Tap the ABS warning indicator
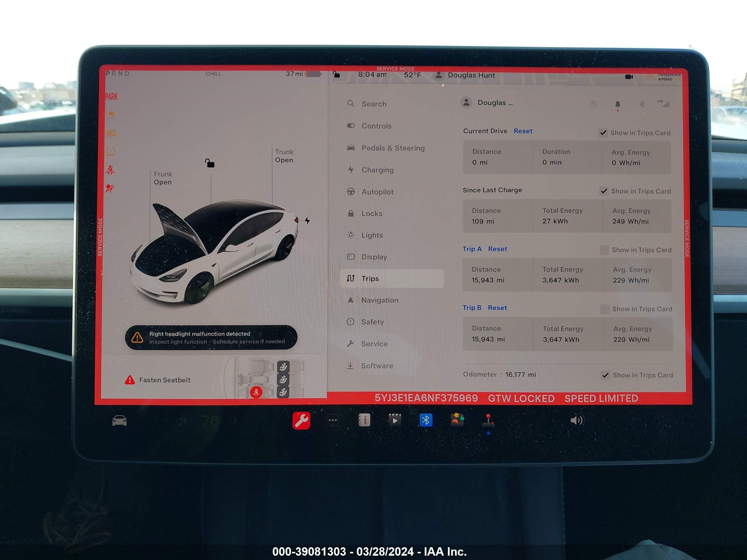 coord(111,133)
